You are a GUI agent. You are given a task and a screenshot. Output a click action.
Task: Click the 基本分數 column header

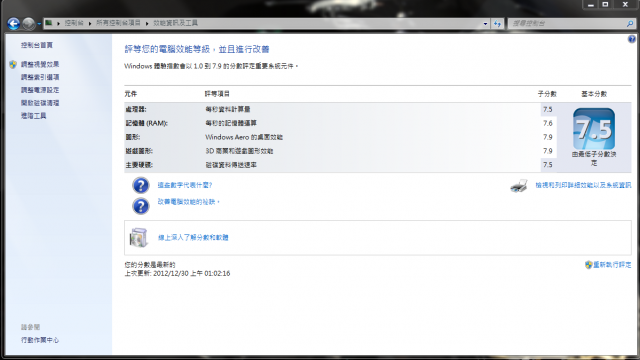tap(594, 94)
